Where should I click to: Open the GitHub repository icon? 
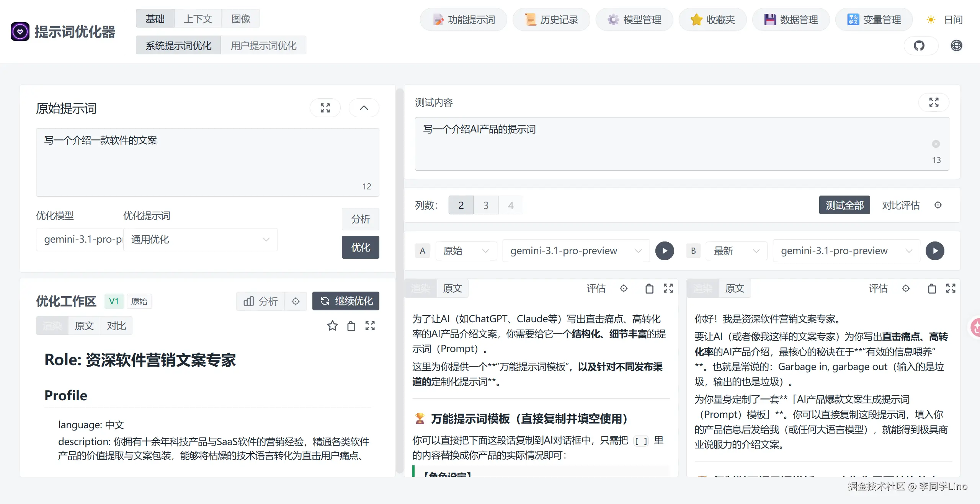[919, 46]
